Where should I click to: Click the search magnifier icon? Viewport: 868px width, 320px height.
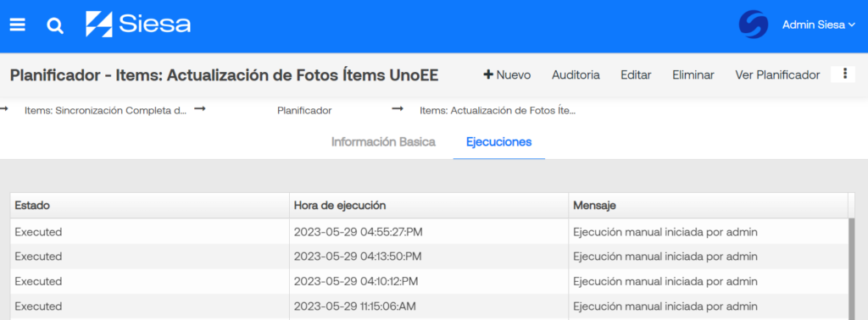55,25
